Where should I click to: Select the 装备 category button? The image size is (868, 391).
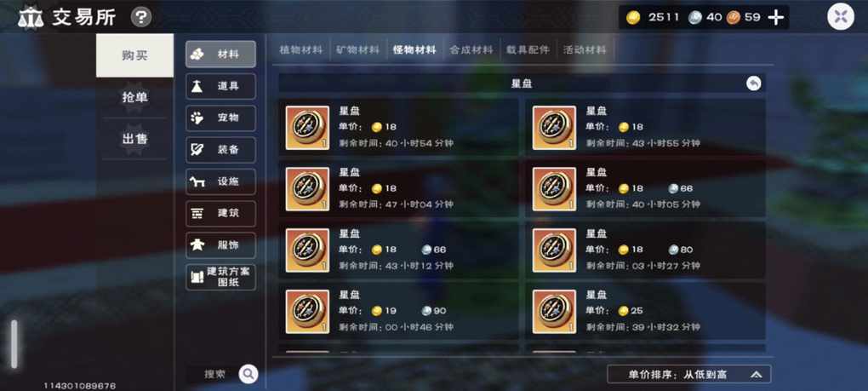221,150
